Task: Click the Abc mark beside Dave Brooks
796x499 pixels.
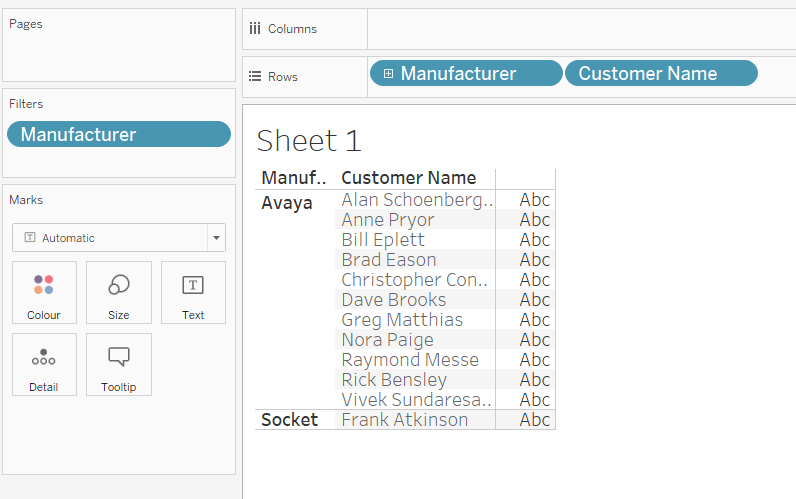Action: (534, 300)
